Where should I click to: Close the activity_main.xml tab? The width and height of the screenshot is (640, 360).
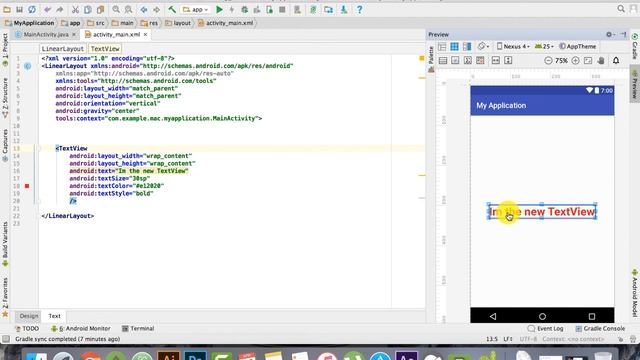click(145, 35)
